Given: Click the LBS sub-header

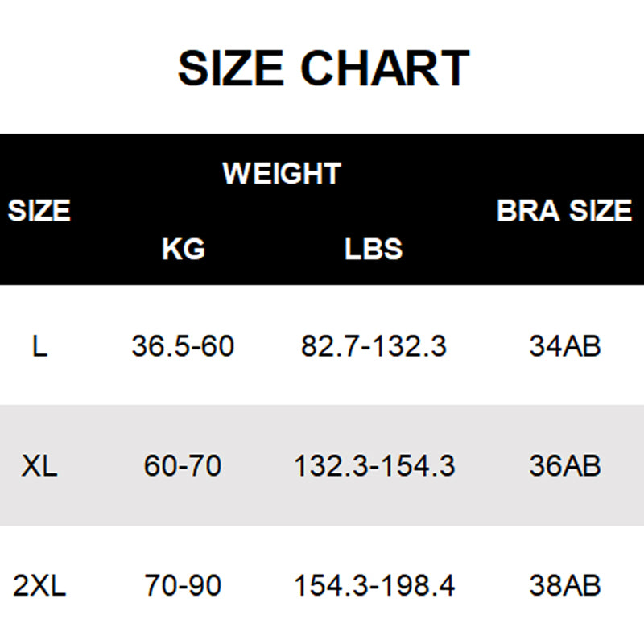Looking at the screenshot, I should [x=374, y=250].
